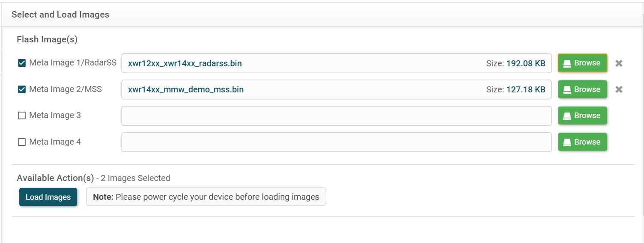This screenshot has height=243, width=644.
Task: Browse for Meta Image 3 file
Action: [582, 116]
